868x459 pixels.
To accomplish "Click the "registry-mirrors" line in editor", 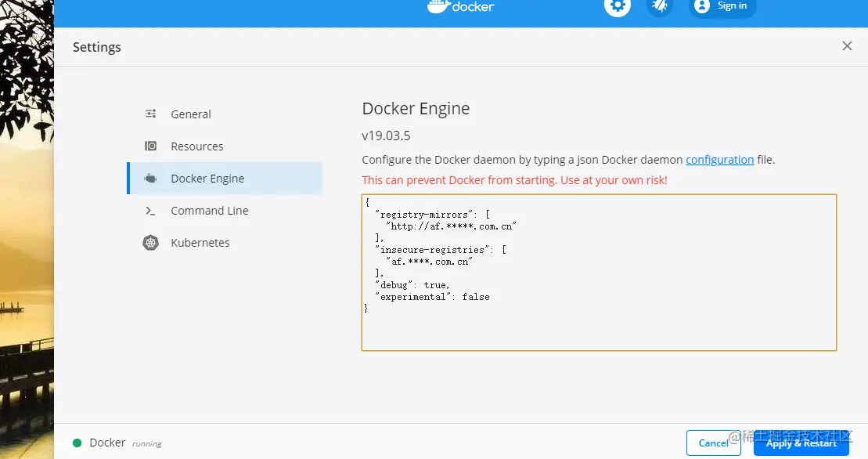I will click(x=432, y=215).
